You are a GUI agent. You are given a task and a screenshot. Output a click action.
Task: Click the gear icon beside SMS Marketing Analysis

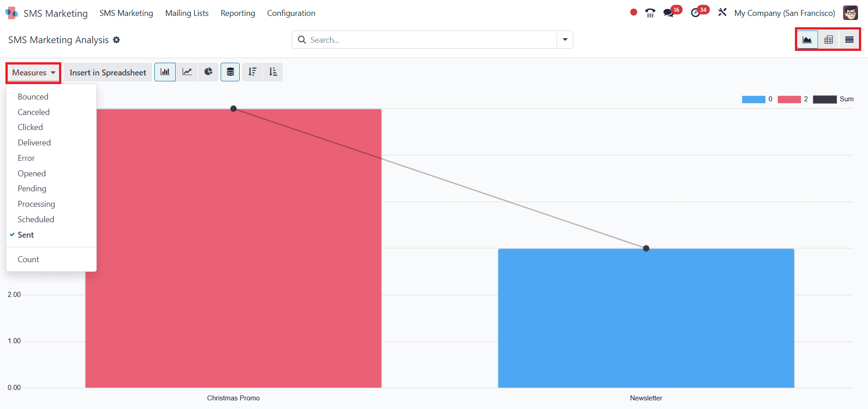[117, 40]
